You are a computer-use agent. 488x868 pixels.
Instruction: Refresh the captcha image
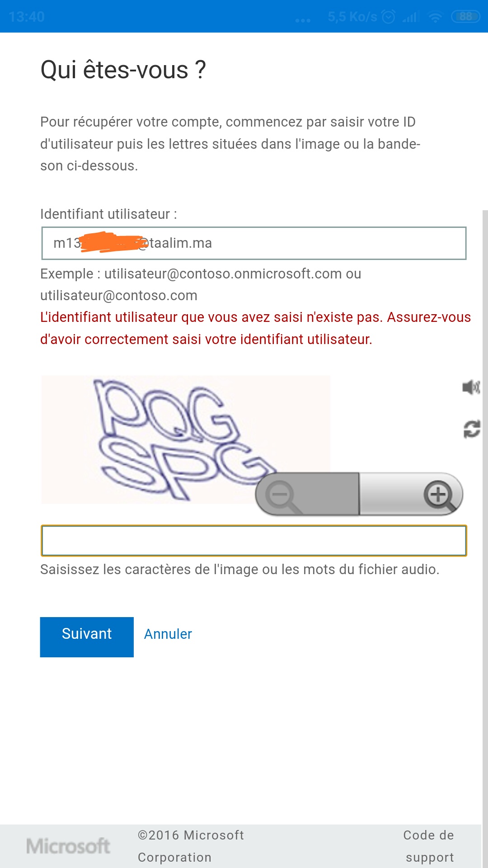[x=472, y=429]
